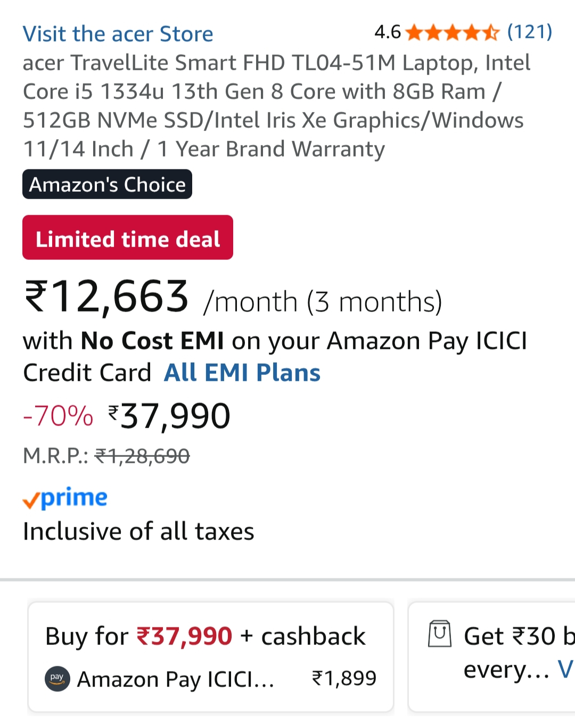Open the All EMI Plans link
The height and width of the screenshot is (728, 575).
pyautogui.click(x=242, y=373)
